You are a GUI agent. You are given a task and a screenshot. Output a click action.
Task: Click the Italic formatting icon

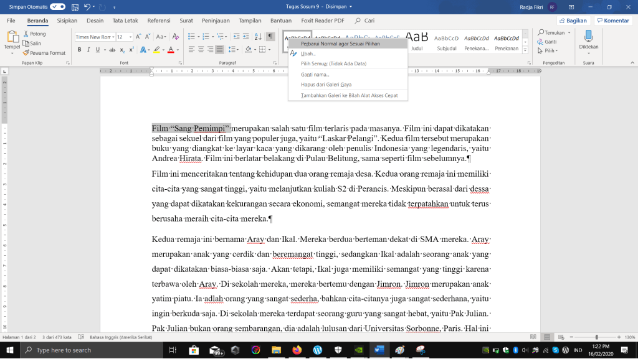(x=88, y=50)
